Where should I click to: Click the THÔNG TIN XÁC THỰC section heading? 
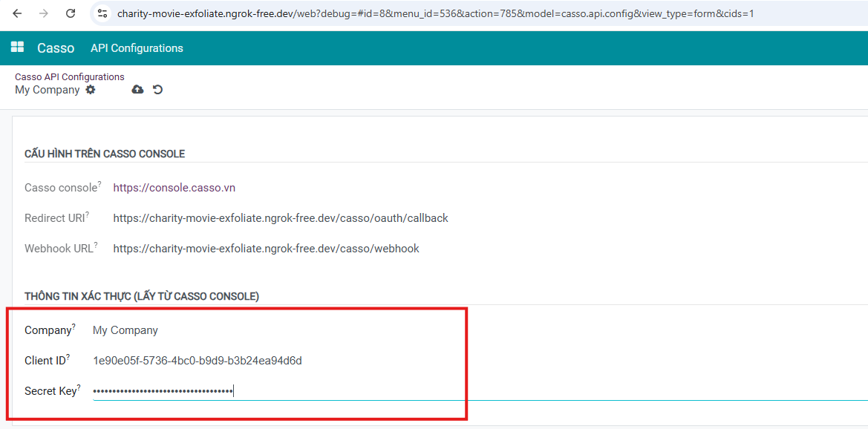click(142, 296)
